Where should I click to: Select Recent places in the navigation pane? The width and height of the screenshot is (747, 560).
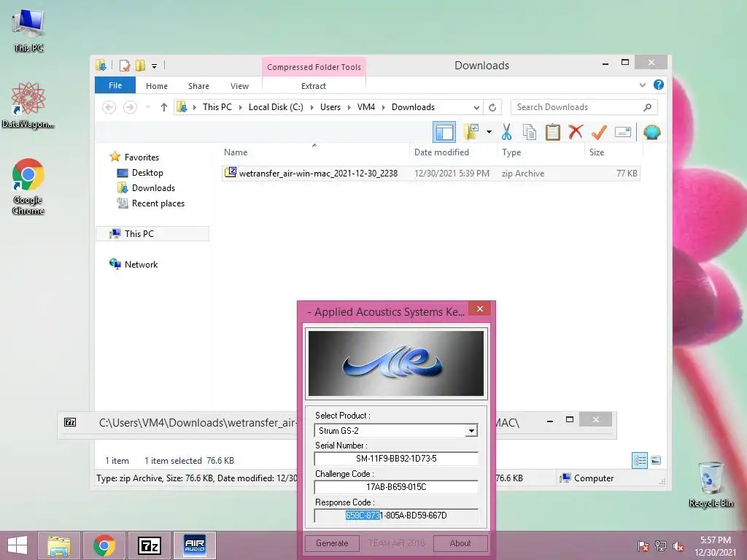pos(158,203)
